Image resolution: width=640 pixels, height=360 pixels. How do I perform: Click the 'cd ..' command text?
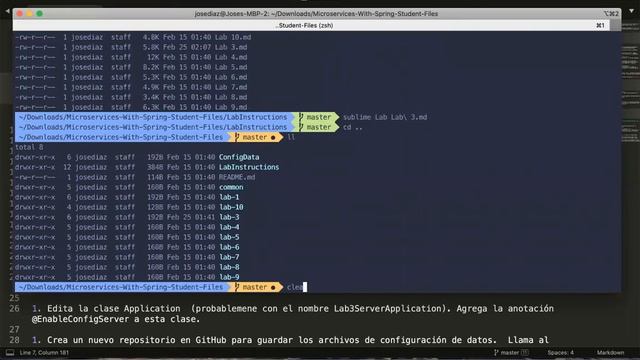click(x=353, y=127)
